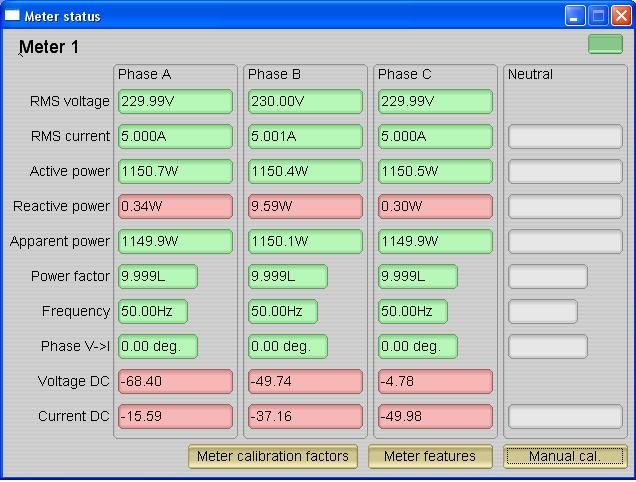Click Phase B RMS current 5.001A

click(305, 136)
